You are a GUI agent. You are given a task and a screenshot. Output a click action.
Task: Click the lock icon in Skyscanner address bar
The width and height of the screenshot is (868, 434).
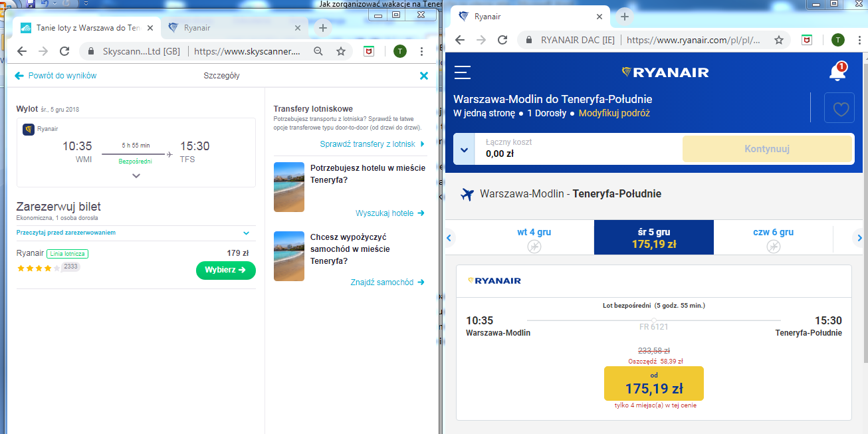tap(91, 51)
